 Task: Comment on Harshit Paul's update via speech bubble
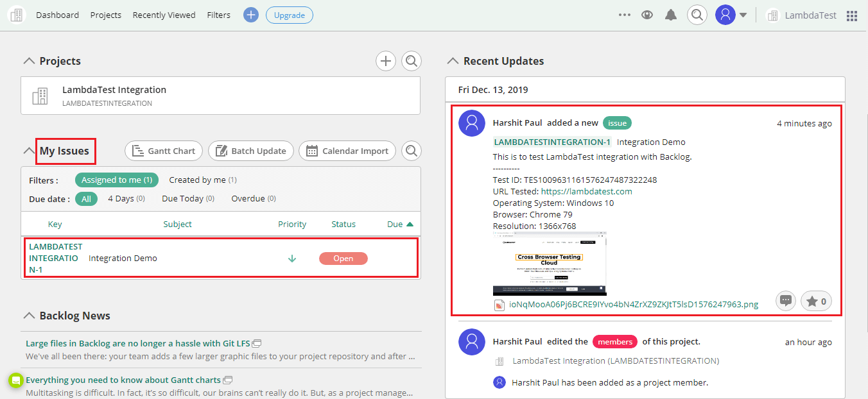tap(785, 300)
